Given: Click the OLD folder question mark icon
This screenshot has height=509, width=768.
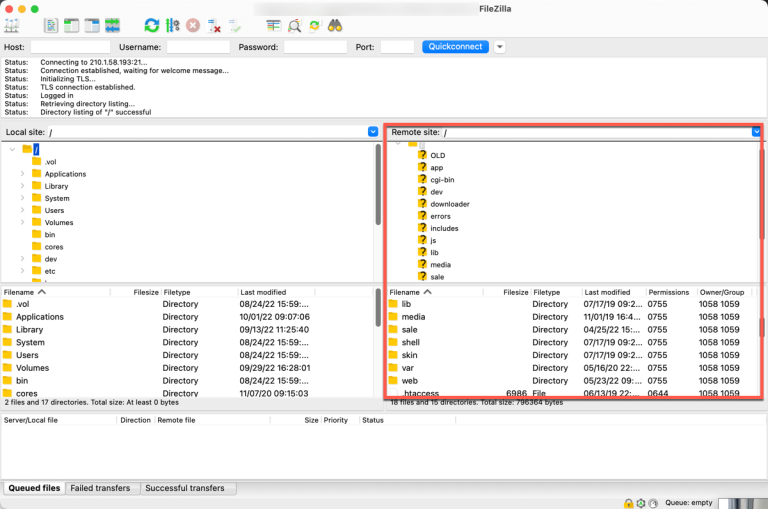Looking at the screenshot, I should (x=422, y=155).
